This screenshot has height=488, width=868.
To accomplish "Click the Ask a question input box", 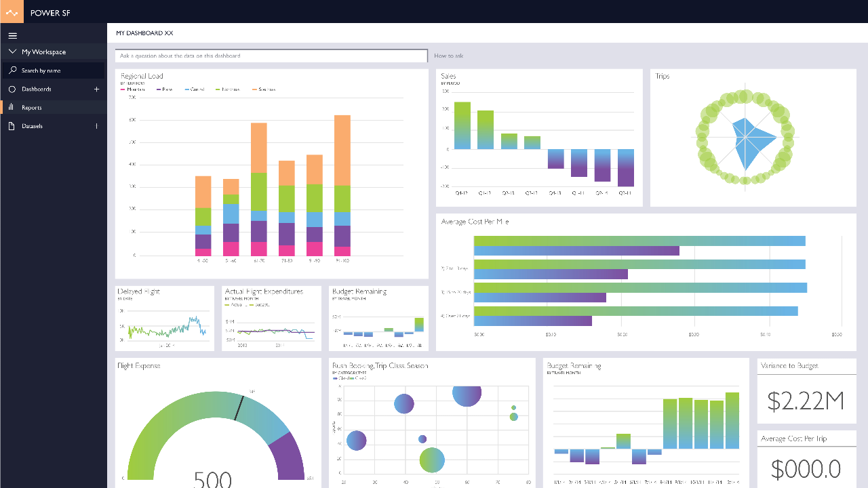I will coord(271,56).
